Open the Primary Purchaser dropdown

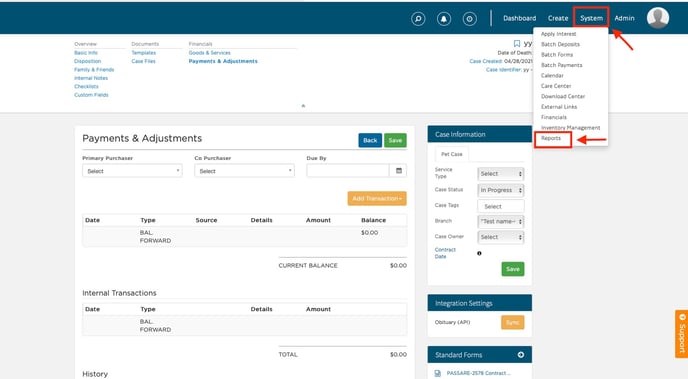pyautogui.click(x=132, y=171)
